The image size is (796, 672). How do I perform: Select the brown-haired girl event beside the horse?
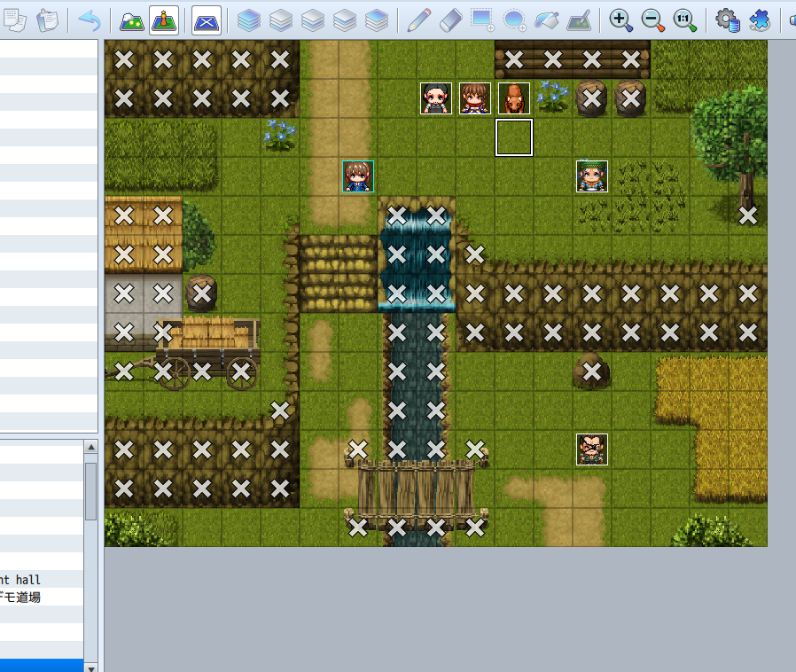pos(475,98)
